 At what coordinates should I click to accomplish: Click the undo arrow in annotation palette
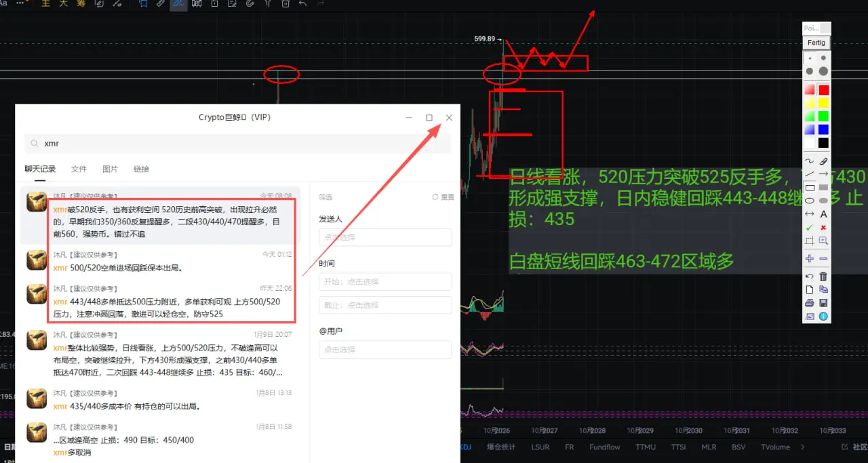tap(810, 276)
